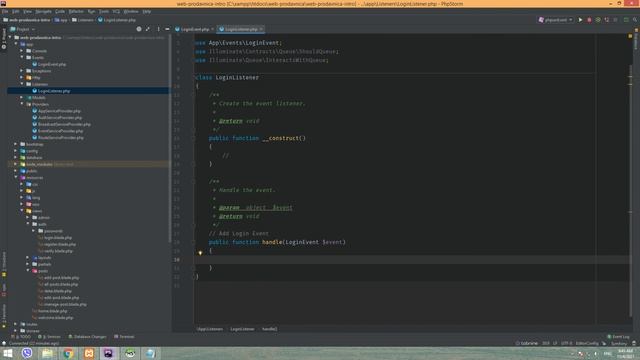Toggle code folding marker beside the __construct function
Screen dimensions: 640x360
point(194,138)
